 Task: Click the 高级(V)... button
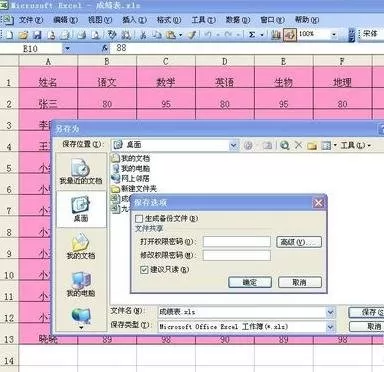pyautogui.click(x=299, y=242)
